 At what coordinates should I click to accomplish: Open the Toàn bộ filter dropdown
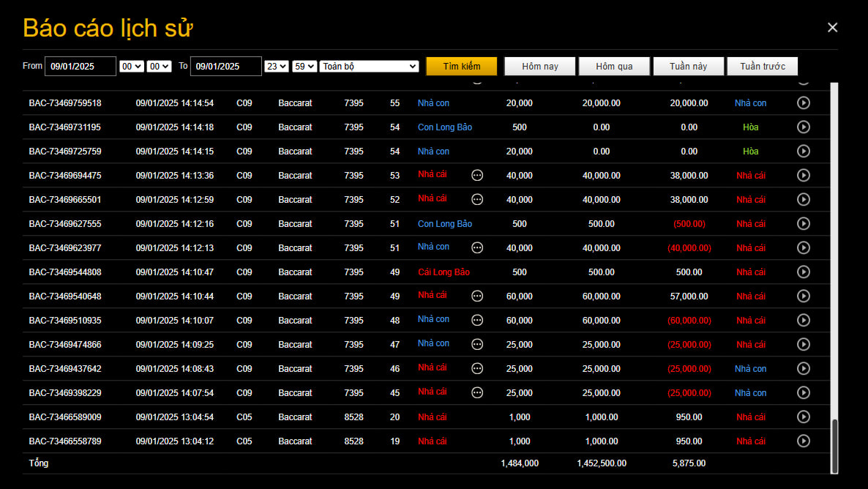pos(369,67)
